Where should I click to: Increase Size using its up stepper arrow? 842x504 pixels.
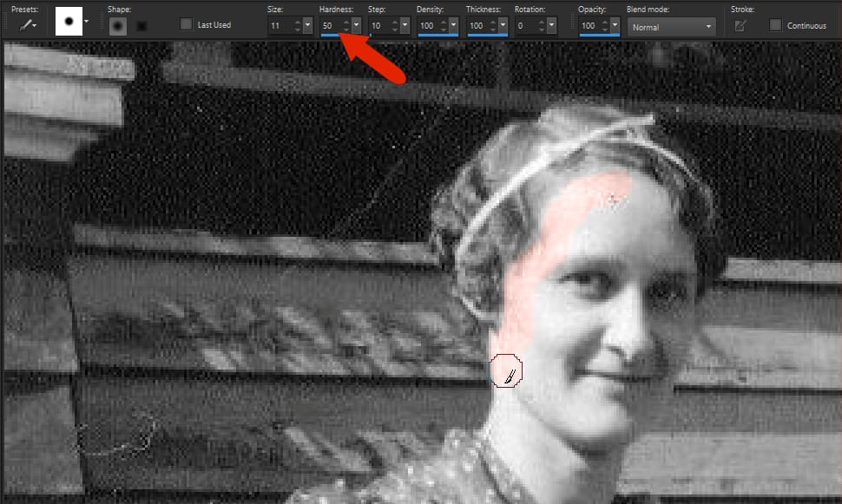pyautogui.click(x=295, y=22)
